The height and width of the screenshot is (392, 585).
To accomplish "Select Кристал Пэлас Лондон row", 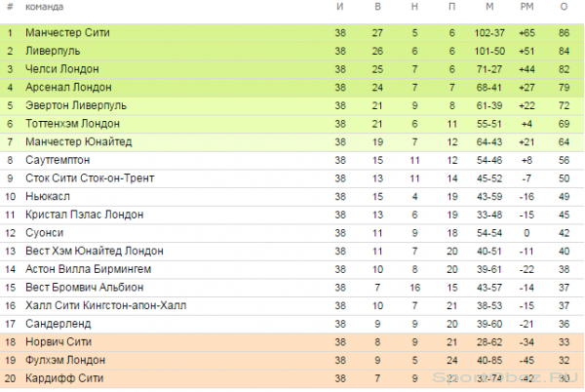I will [292, 215].
